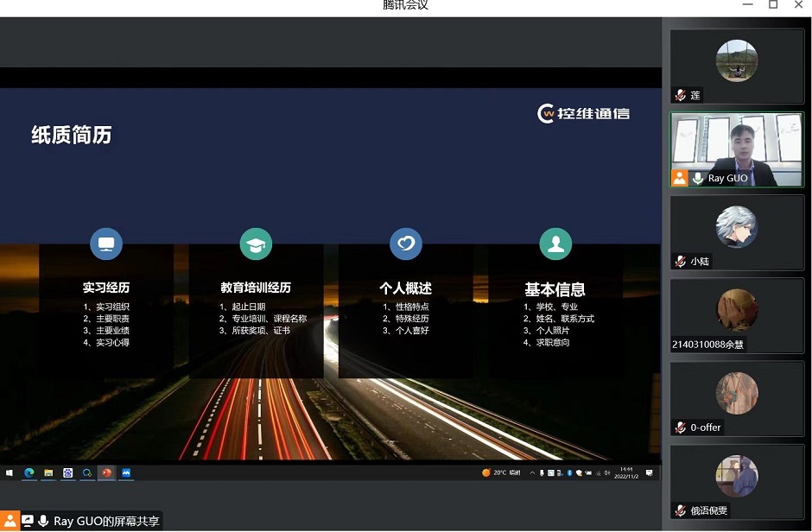Viewport: 812px width, 532px height.
Task: Click the orange person icon in the sharing bar
Action: coord(10,521)
